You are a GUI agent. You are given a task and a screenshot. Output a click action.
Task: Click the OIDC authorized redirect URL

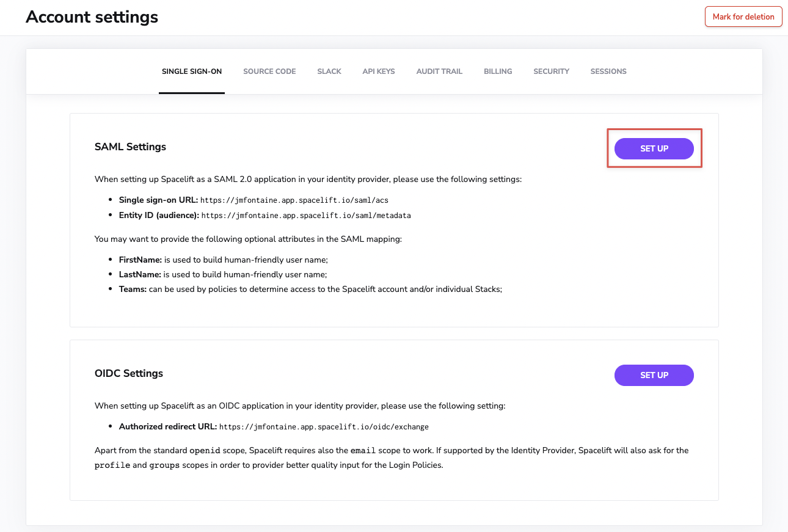coord(324,427)
